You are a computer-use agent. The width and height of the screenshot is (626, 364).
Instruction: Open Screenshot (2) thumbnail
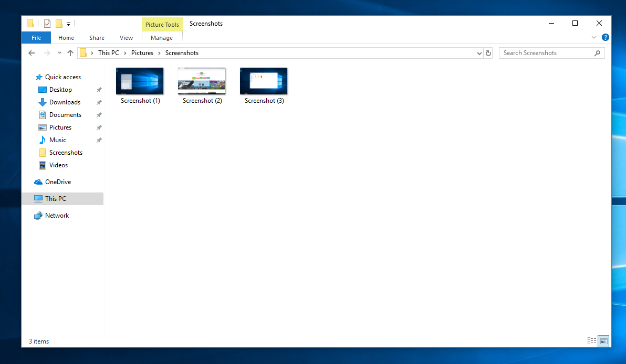pos(202,81)
